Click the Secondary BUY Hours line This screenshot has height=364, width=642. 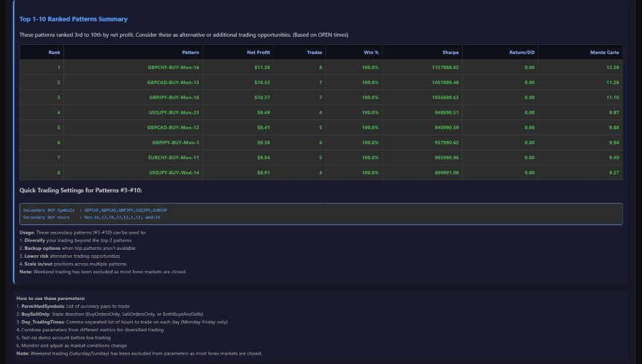[92, 218]
